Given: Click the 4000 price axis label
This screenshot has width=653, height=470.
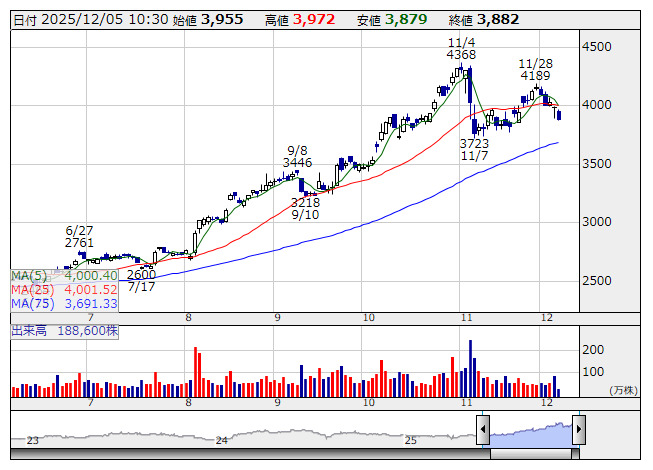Looking at the screenshot, I should tap(596, 105).
